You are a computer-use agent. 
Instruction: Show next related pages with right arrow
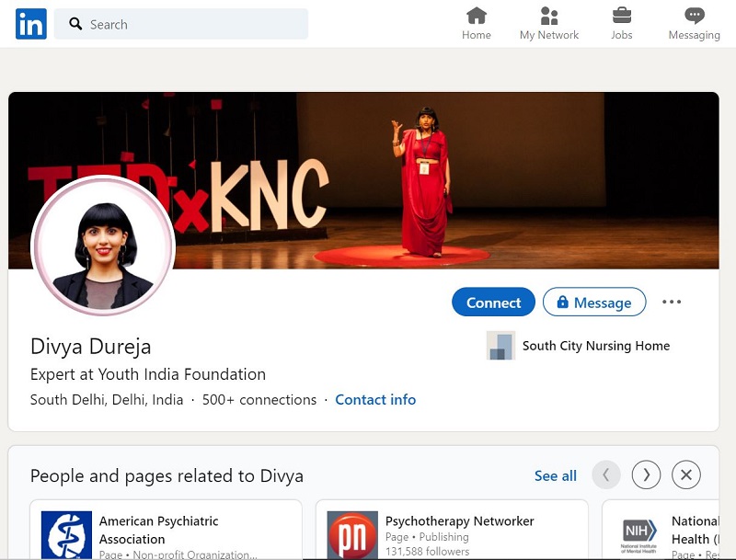(x=646, y=475)
